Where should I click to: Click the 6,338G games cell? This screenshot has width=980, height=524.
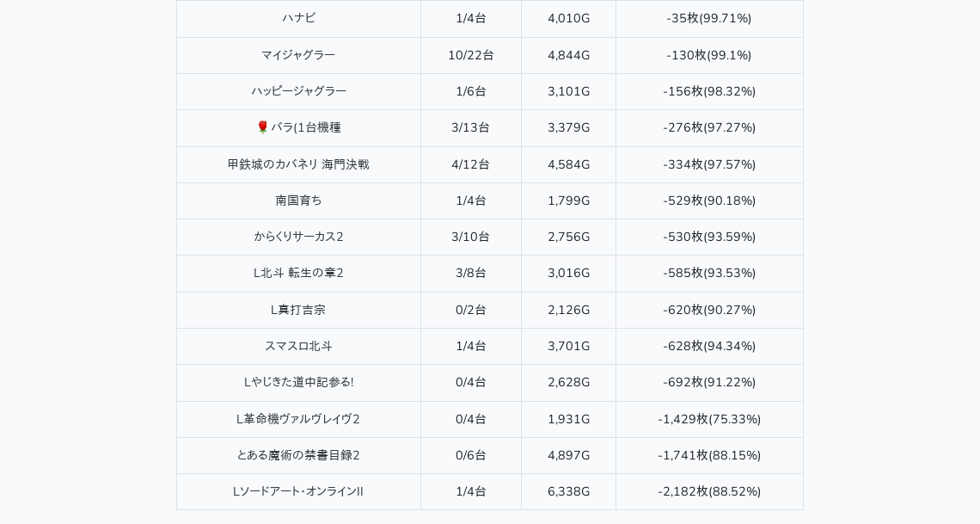click(569, 492)
